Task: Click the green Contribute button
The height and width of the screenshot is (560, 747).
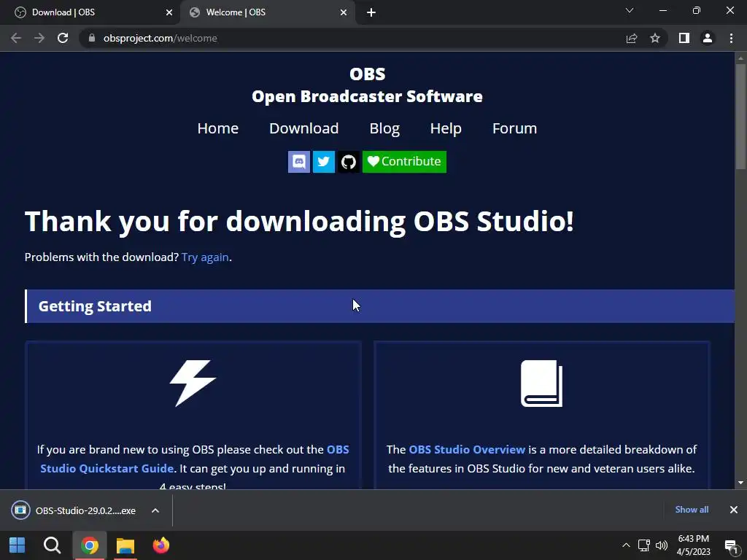Action: pyautogui.click(x=404, y=162)
